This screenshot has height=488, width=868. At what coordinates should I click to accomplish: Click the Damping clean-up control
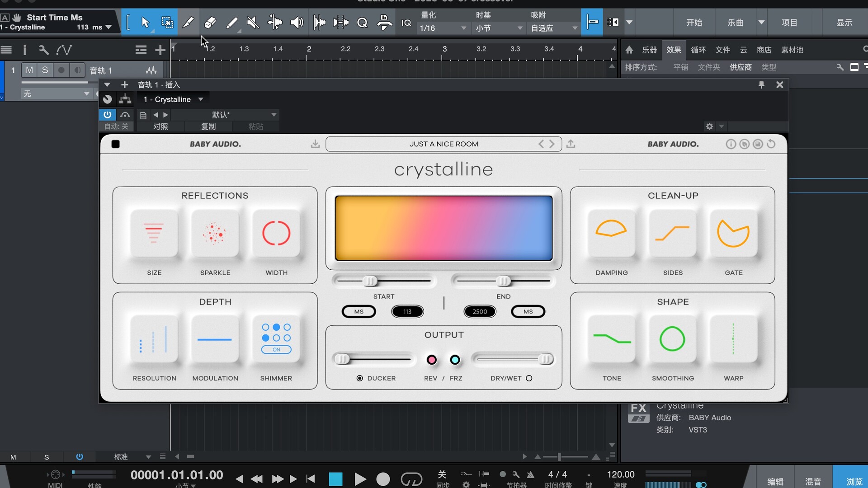(612, 233)
